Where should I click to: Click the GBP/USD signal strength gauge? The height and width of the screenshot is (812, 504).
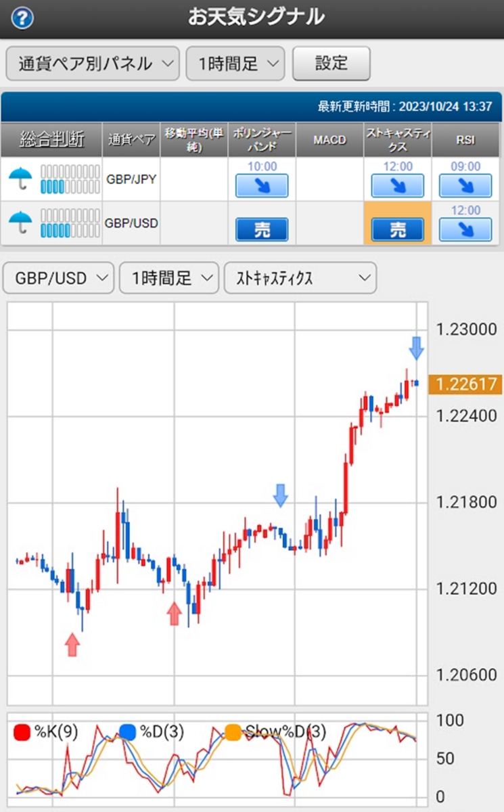tap(70, 223)
